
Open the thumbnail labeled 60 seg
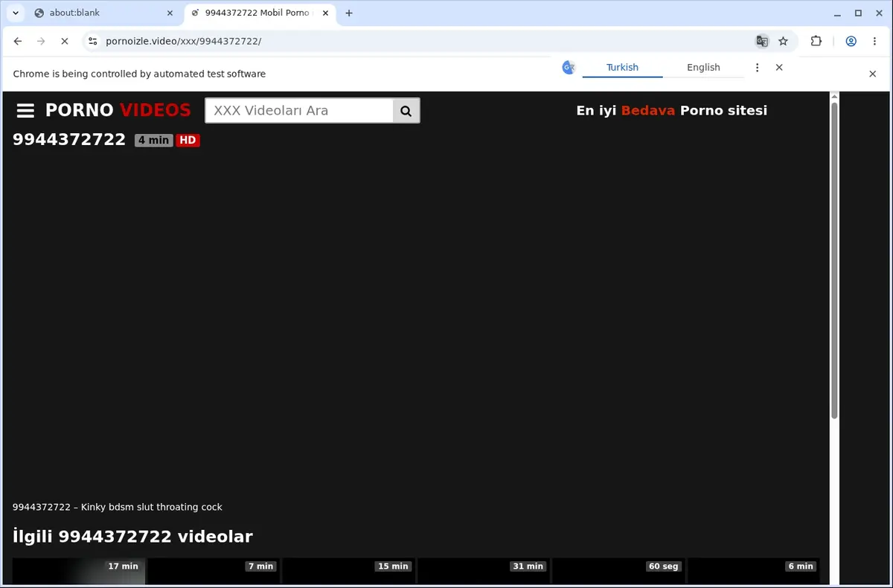click(618, 571)
